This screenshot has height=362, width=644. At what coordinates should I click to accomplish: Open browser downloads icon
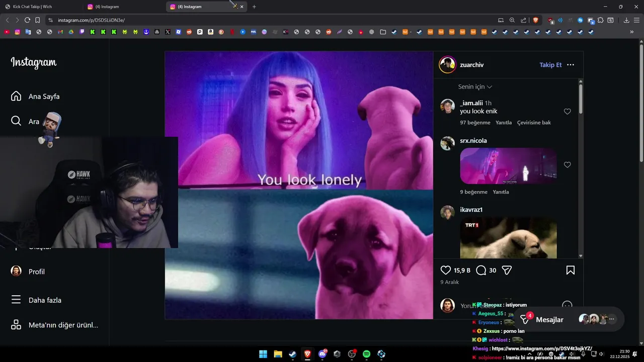pos(626,20)
